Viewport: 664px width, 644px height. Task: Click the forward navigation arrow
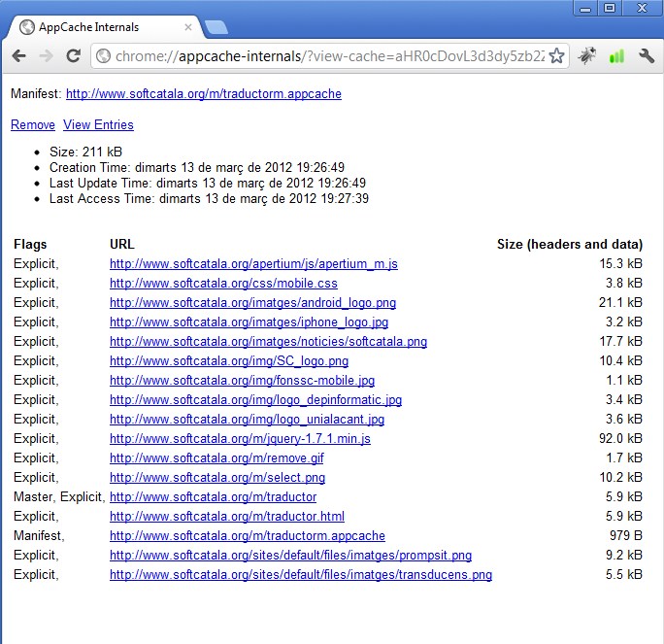tap(46, 56)
